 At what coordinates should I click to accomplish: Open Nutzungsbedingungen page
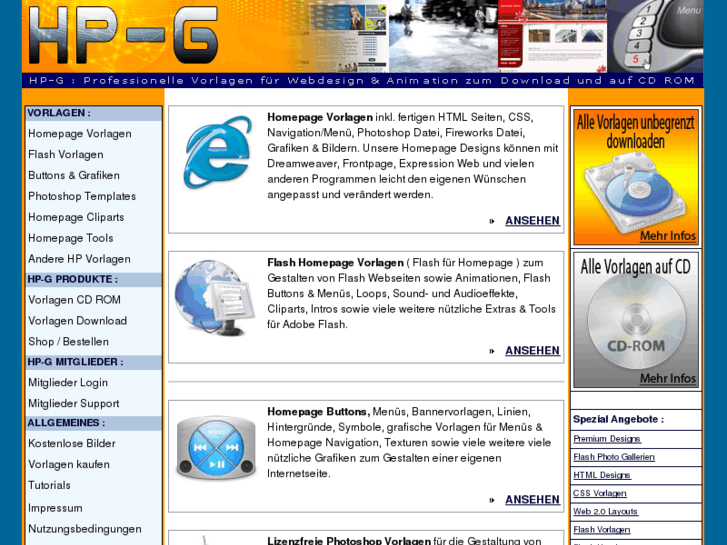point(85,529)
